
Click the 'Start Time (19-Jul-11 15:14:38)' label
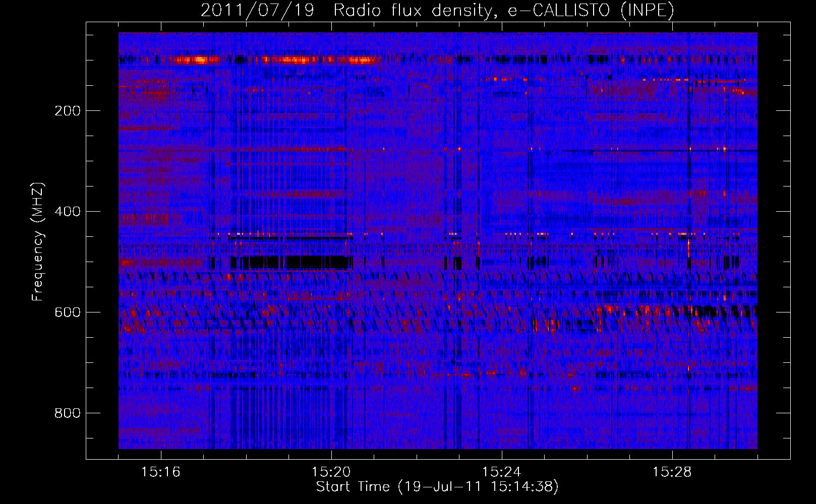click(x=437, y=487)
